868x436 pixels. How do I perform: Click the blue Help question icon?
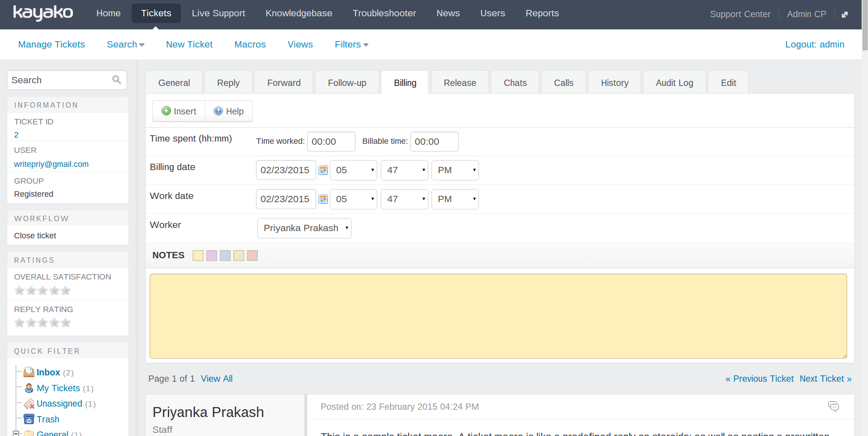click(x=218, y=111)
